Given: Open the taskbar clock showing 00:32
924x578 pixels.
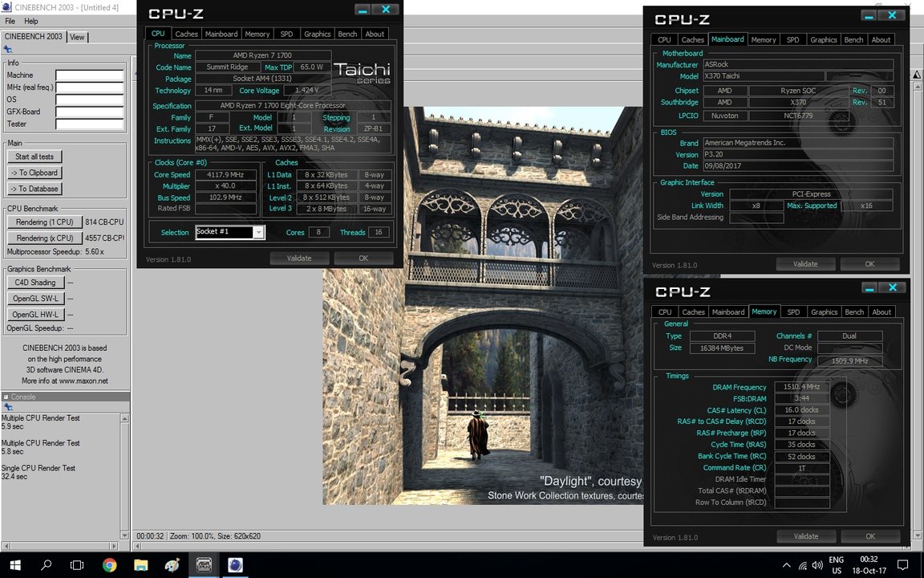Looking at the screenshot, I should [x=869, y=565].
